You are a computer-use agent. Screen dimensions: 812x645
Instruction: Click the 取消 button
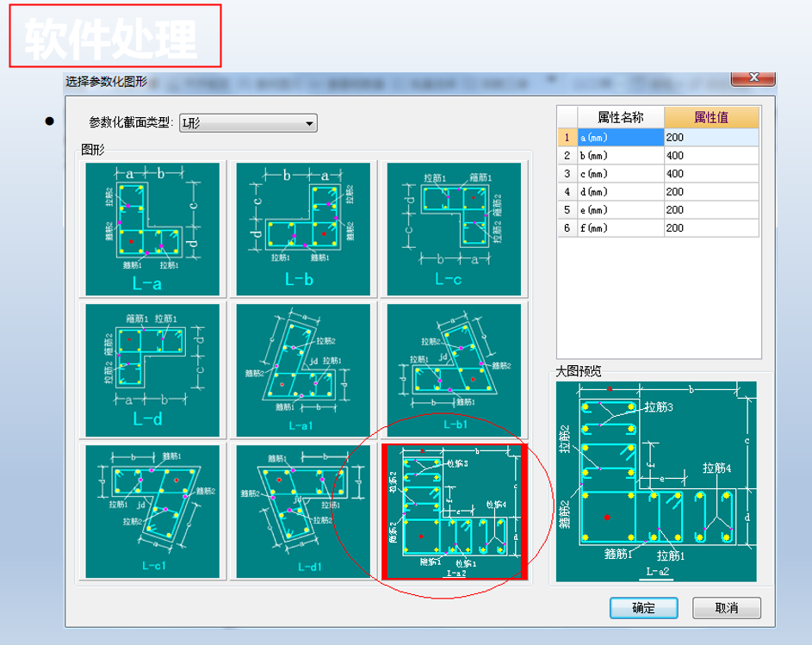point(727,608)
